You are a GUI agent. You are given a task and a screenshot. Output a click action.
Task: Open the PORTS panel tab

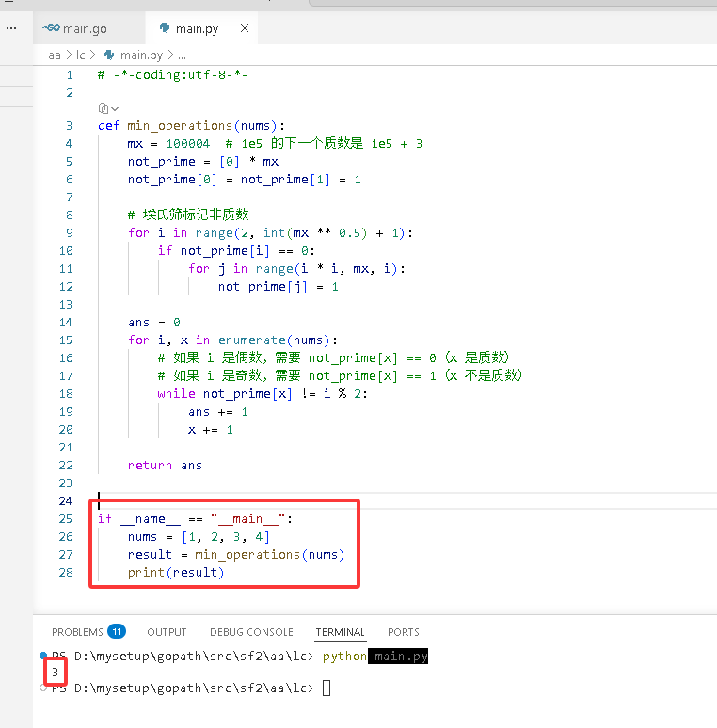click(x=403, y=632)
